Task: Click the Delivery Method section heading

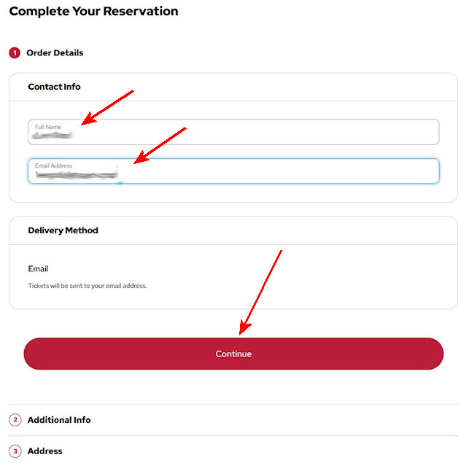Action: coord(63,230)
